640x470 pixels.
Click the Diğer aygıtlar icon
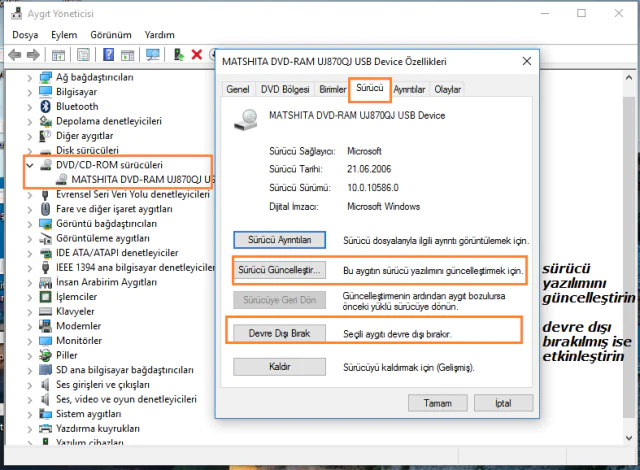[45, 136]
